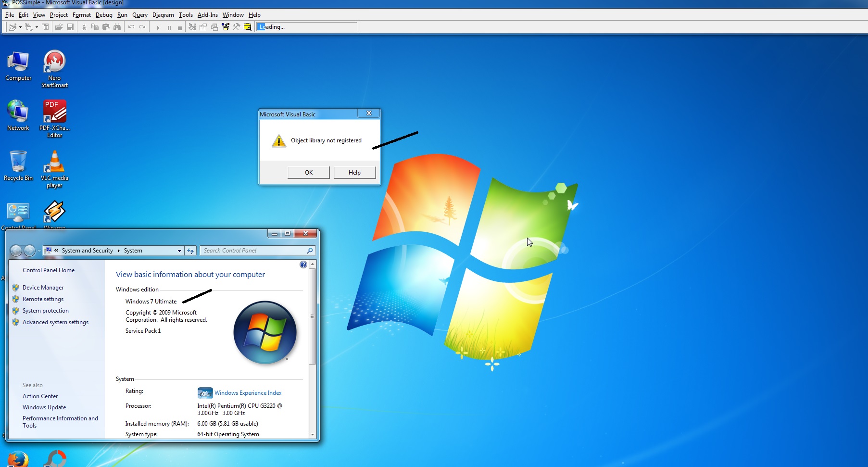
Task: Open Windows Experience Index link
Action: 248,393
